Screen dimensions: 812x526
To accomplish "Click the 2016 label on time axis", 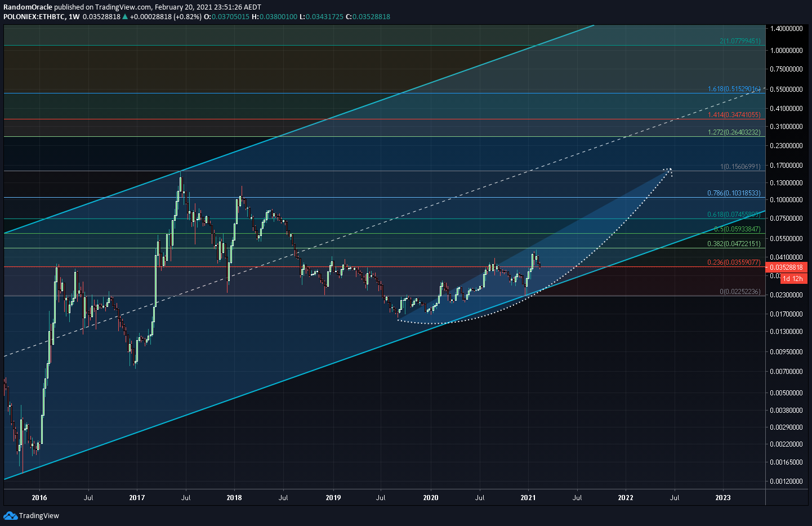I will (x=39, y=497).
